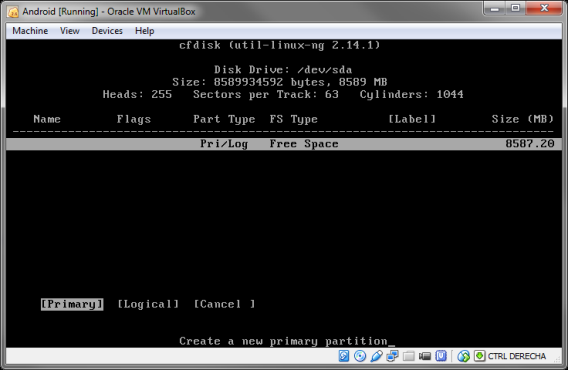Click the CTRL DERECHA host key label

pyautogui.click(x=517, y=356)
